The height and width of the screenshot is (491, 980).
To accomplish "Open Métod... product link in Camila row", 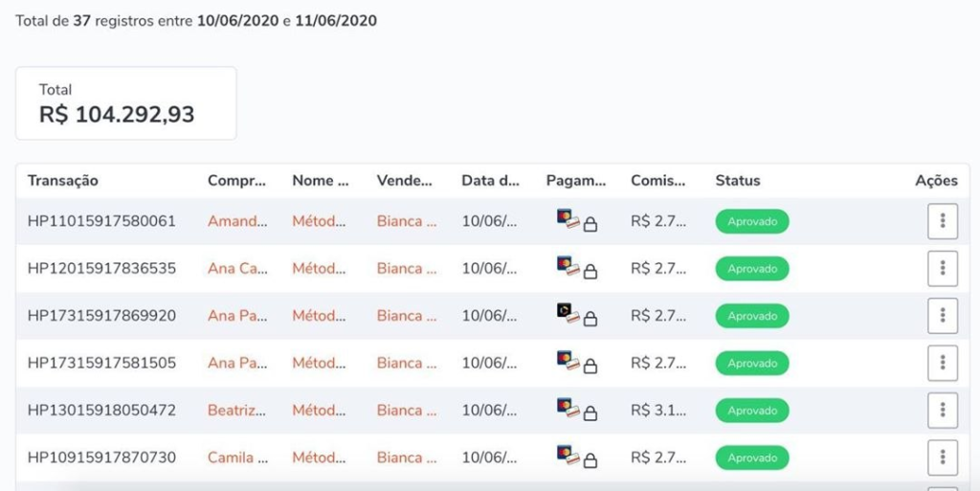I will [319, 458].
